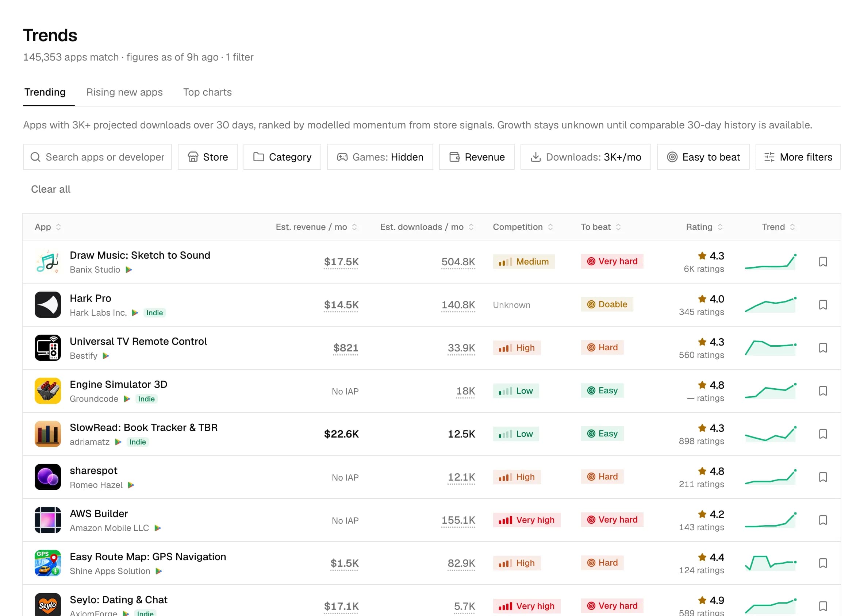This screenshot has height=616, width=864.
Task: Click the $22.6K revenue for SlowRead
Action: pos(341,434)
